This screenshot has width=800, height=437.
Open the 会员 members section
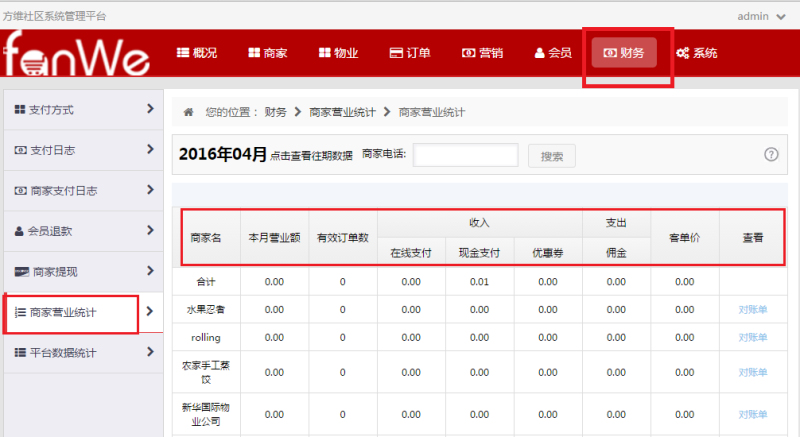(553, 53)
